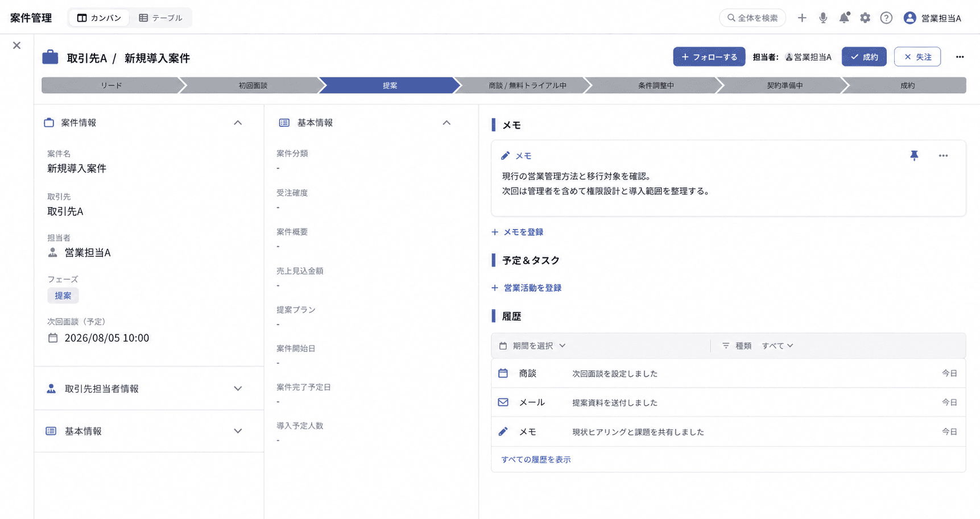The image size is (980, 519).
Task: Click the 案件情報 section briefcase icon
Action: [x=49, y=122]
